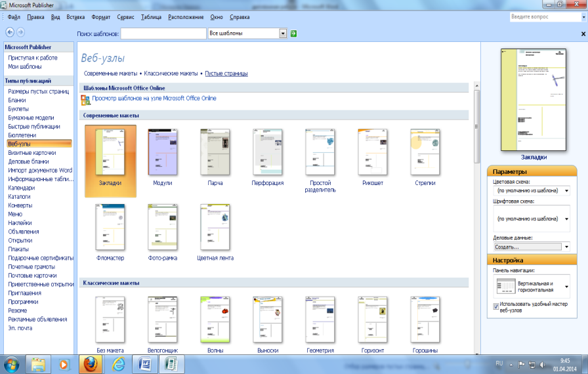This screenshot has height=374, width=588.
Task: Select the Модули template thumbnail
Action: tap(163, 152)
